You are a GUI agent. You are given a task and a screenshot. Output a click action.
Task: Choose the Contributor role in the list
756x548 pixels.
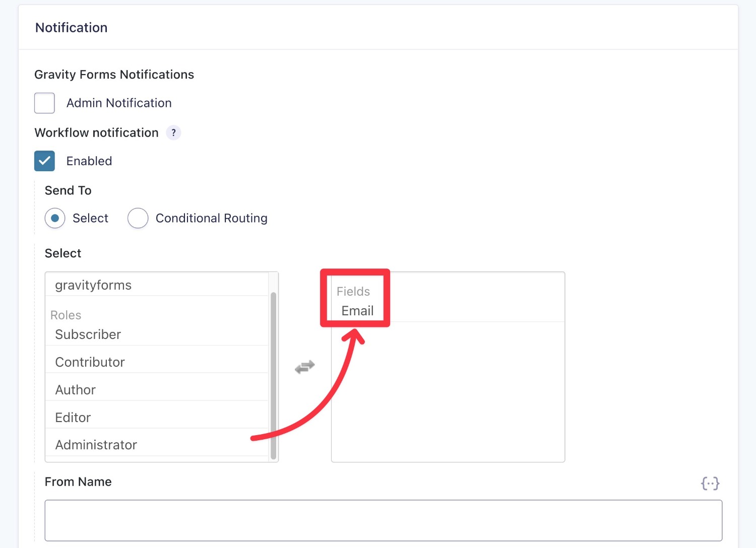pos(90,362)
